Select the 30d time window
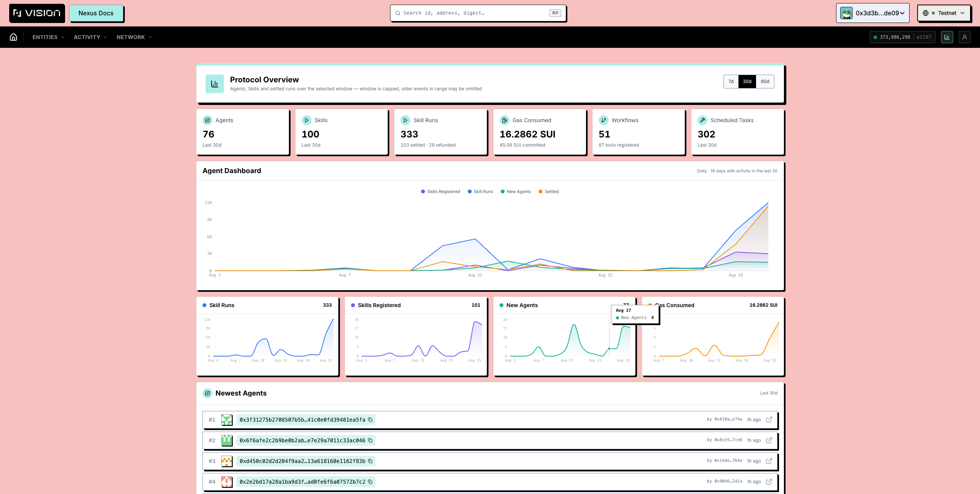 tap(747, 82)
